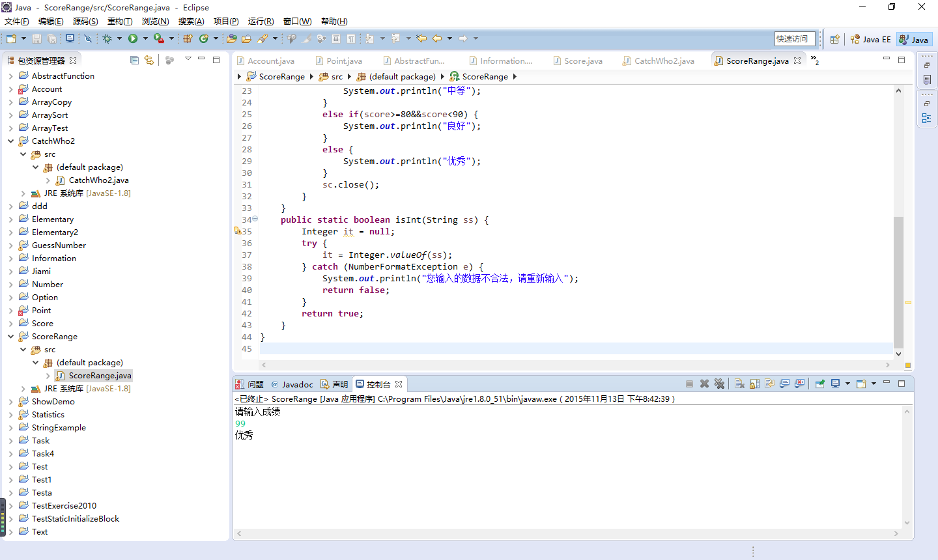
Task: Collapse the CatchWho2 project node
Action: point(11,141)
